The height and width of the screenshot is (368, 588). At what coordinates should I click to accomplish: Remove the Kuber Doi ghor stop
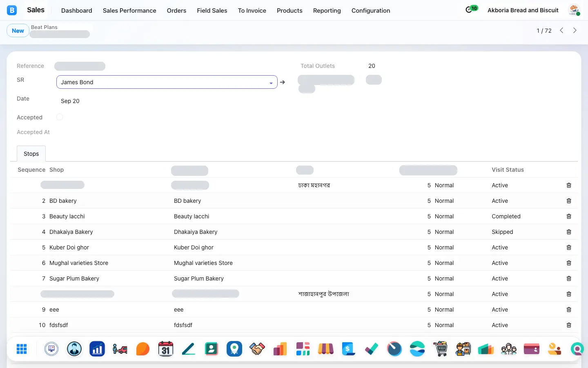(x=569, y=247)
